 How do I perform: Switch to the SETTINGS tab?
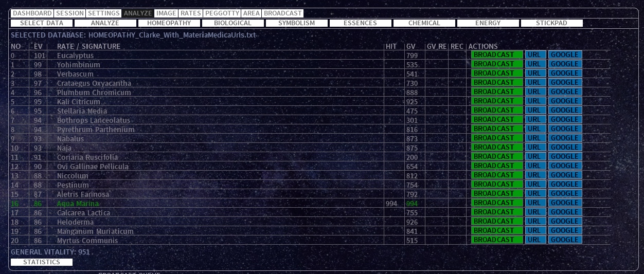pyautogui.click(x=103, y=13)
